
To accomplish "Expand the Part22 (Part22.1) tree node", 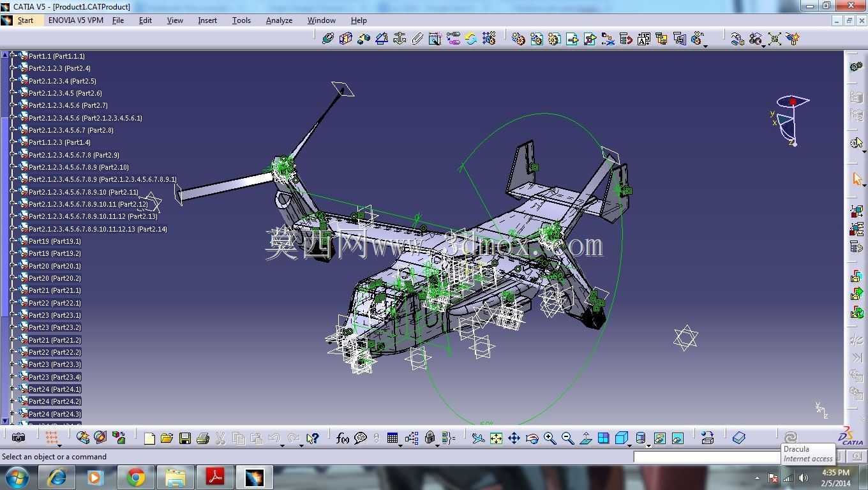I will [12, 303].
